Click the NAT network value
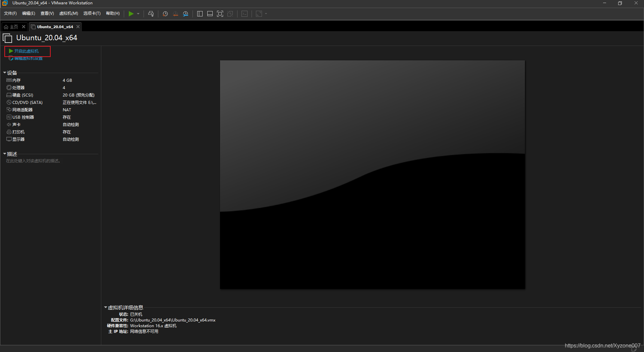The height and width of the screenshot is (352, 644). [67, 110]
